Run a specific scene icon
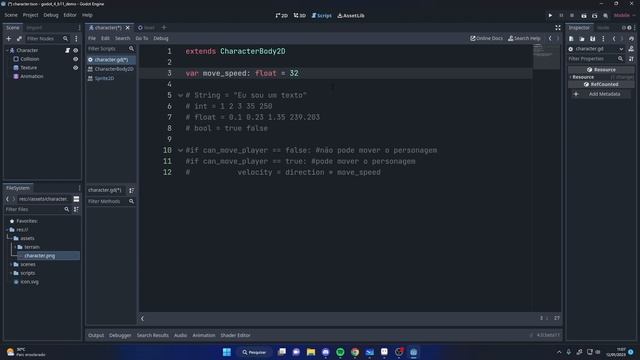 tap(595, 16)
